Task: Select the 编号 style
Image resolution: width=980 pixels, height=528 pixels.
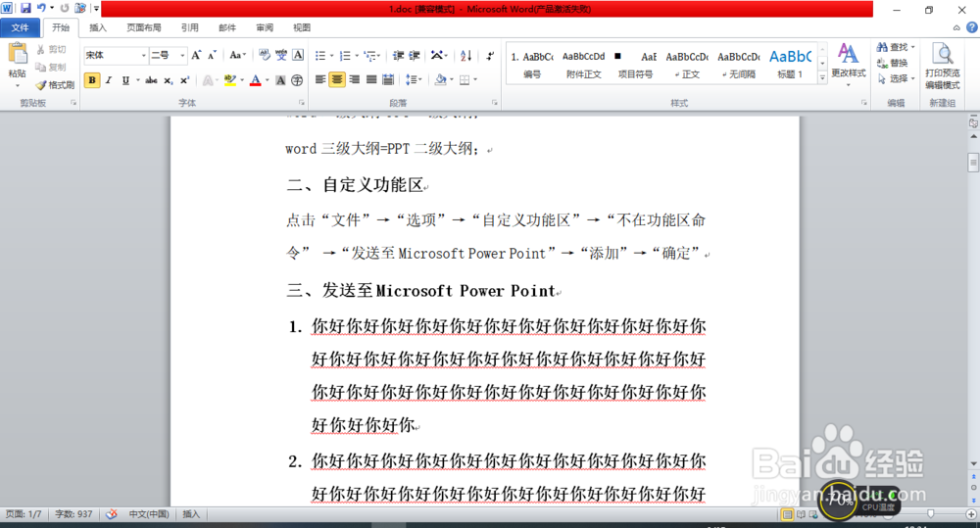Action: pyautogui.click(x=532, y=65)
